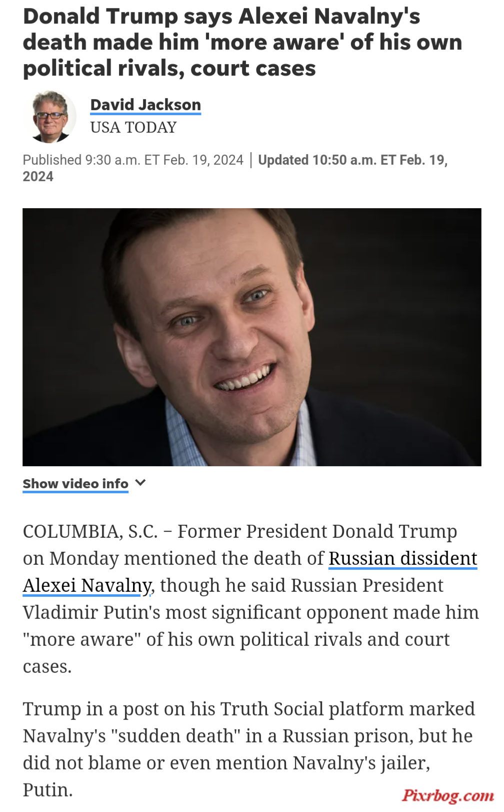Open the David Jackson author link
The width and height of the screenshot is (504, 812).
click(x=145, y=105)
